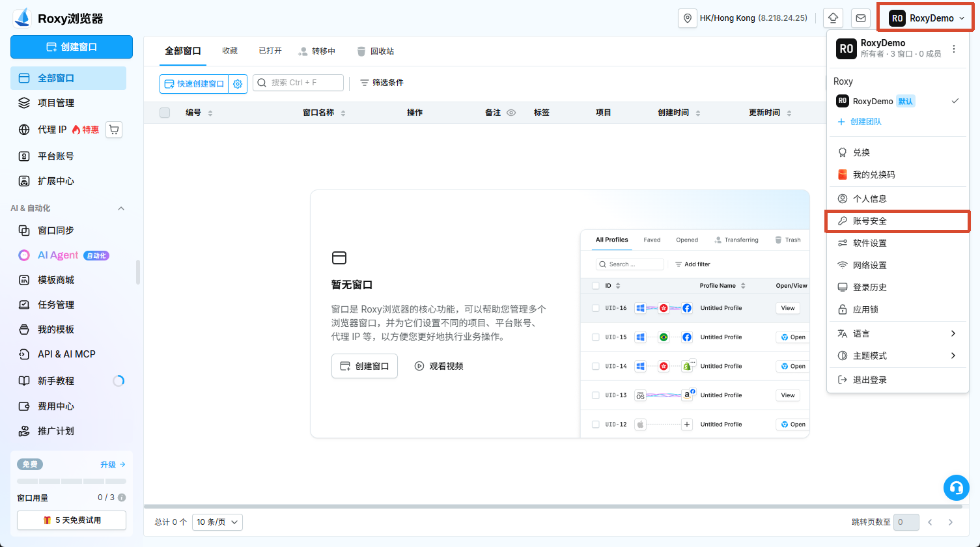The image size is (980, 547).
Task: Switch to the 转移中 tab
Action: [x=316, y=51]
